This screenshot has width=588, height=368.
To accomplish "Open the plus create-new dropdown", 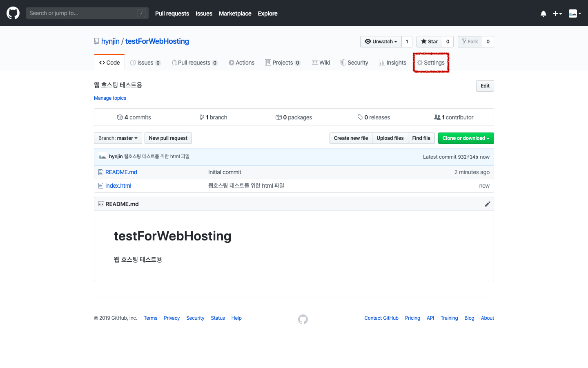I will 557,13.
